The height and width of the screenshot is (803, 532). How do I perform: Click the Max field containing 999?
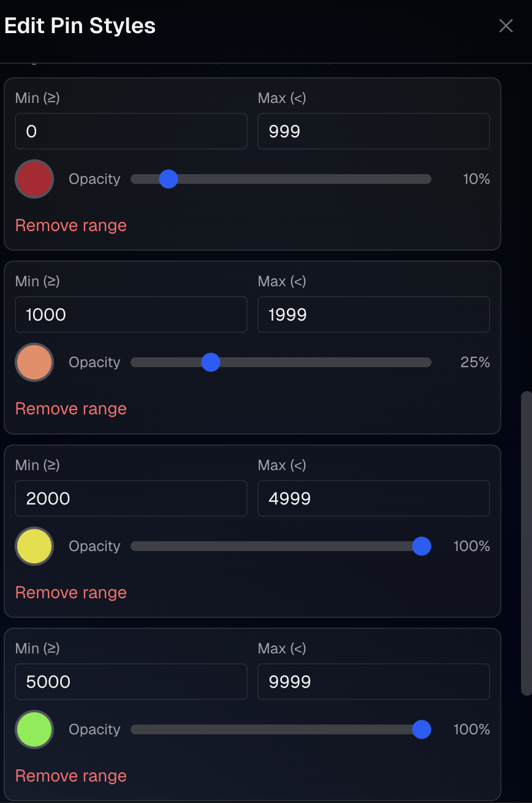point(373,131)
